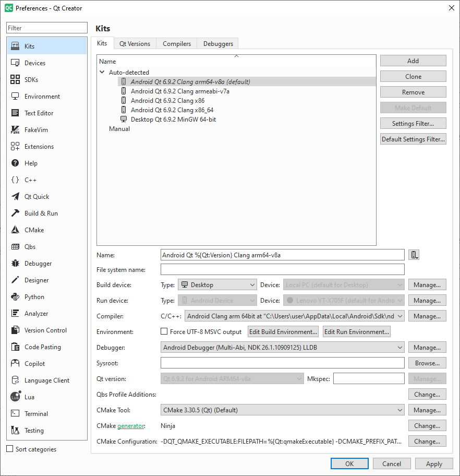
Task: Open the Debugger selection dropdown
Action: click(x=283, y=348)
